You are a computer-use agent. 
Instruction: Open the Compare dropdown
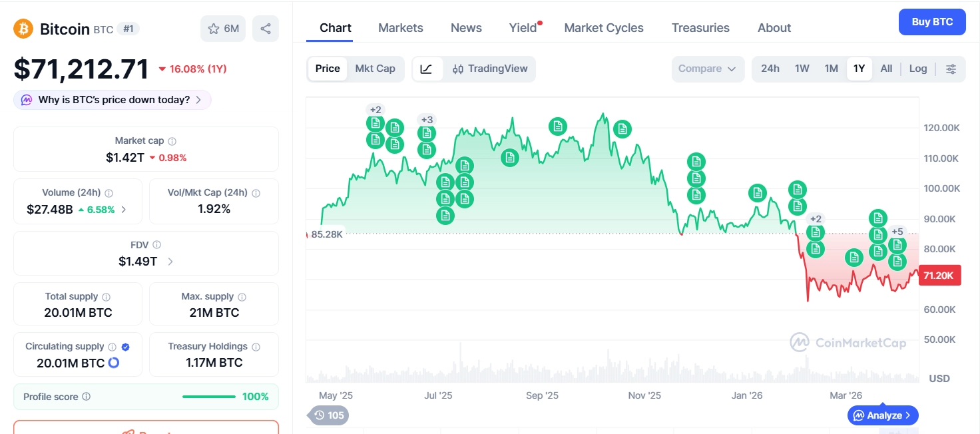tap(707, 69)
